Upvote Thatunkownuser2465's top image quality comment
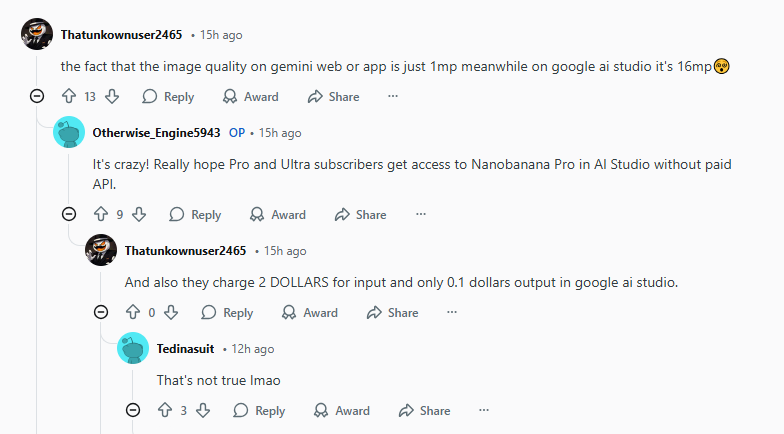 coord(69,97)
